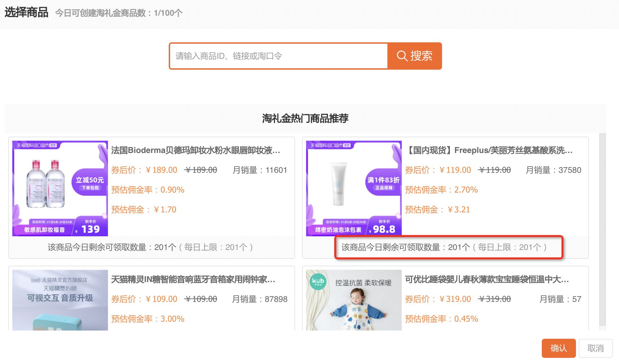Click 券后价 ￥119.00 on Freeplus card
Screen dimensions: 619x364
(x=438, y=170)
